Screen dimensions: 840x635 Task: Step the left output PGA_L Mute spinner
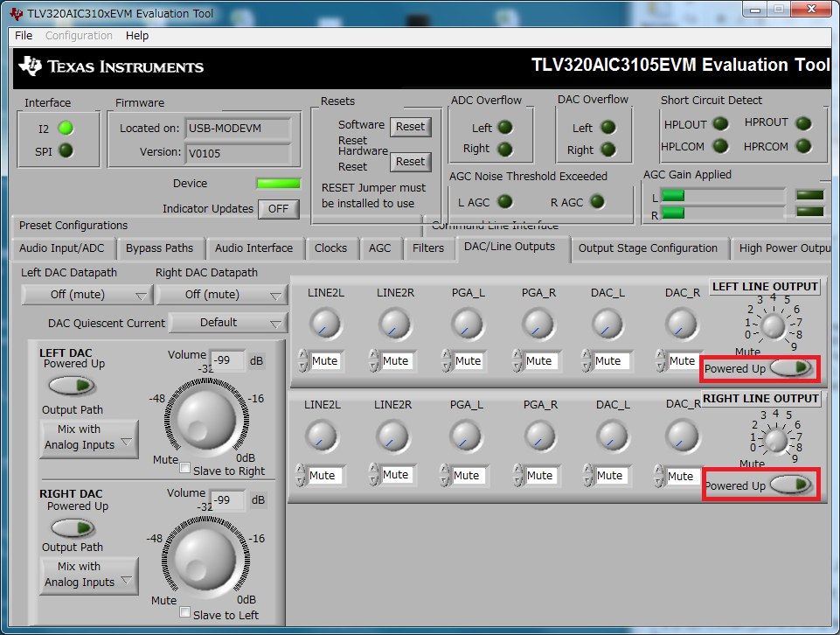[447, 360]
